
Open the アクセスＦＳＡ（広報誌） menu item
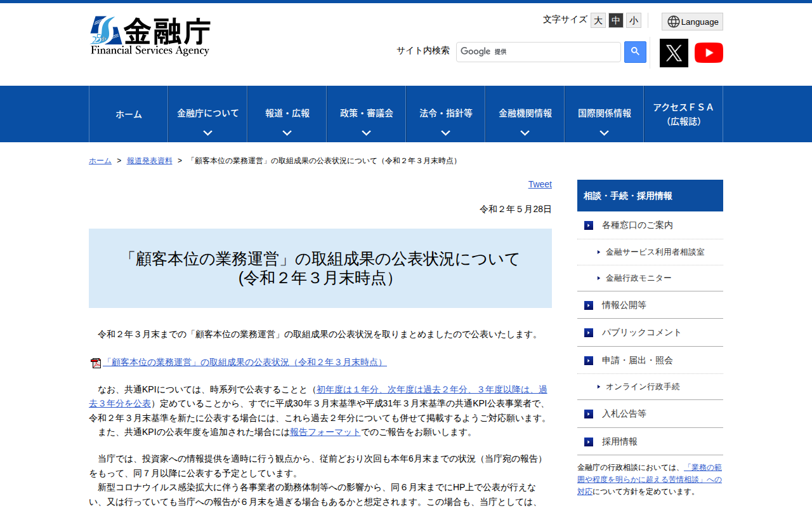tap(683, 114)
